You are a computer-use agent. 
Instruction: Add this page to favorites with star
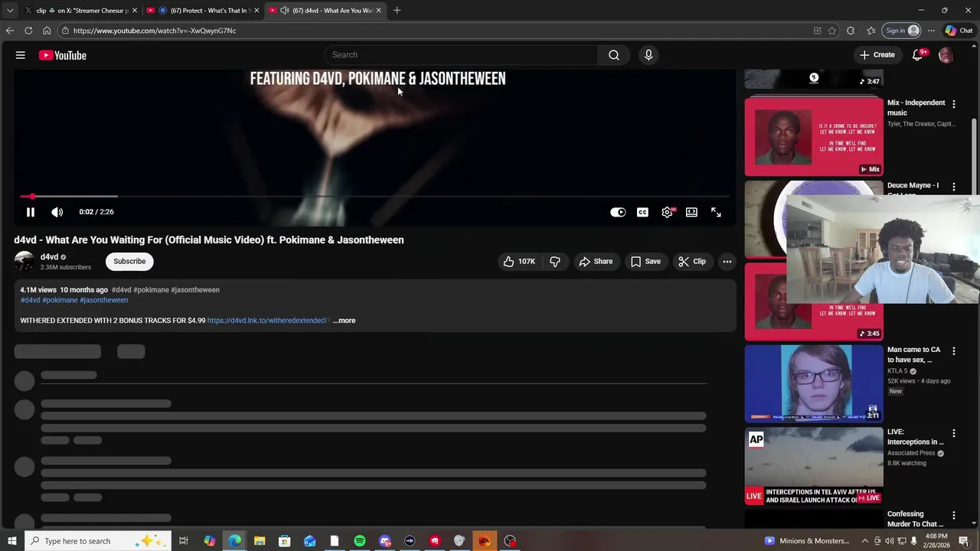point(832,31)
